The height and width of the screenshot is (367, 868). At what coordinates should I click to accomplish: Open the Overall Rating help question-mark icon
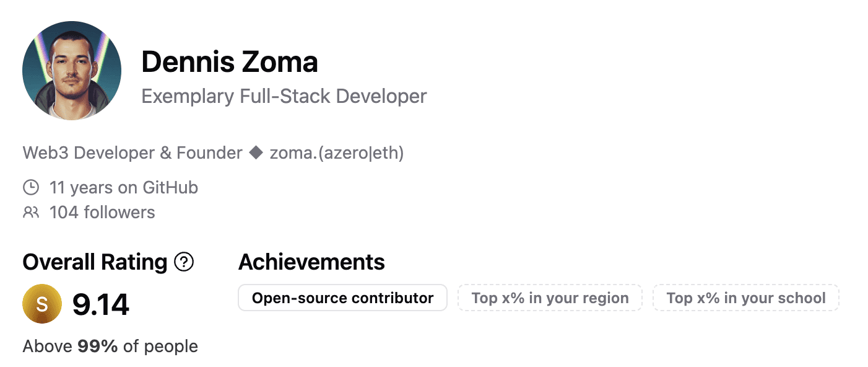pos(184,262)
